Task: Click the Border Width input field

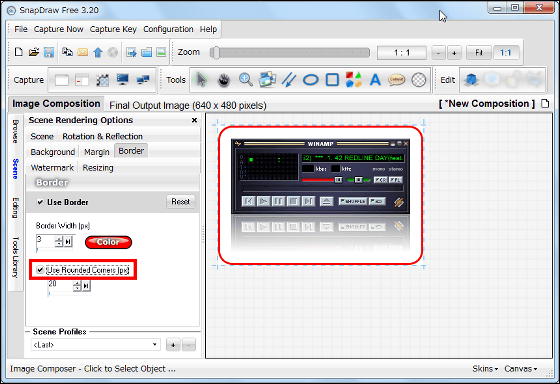Action: 45,242
